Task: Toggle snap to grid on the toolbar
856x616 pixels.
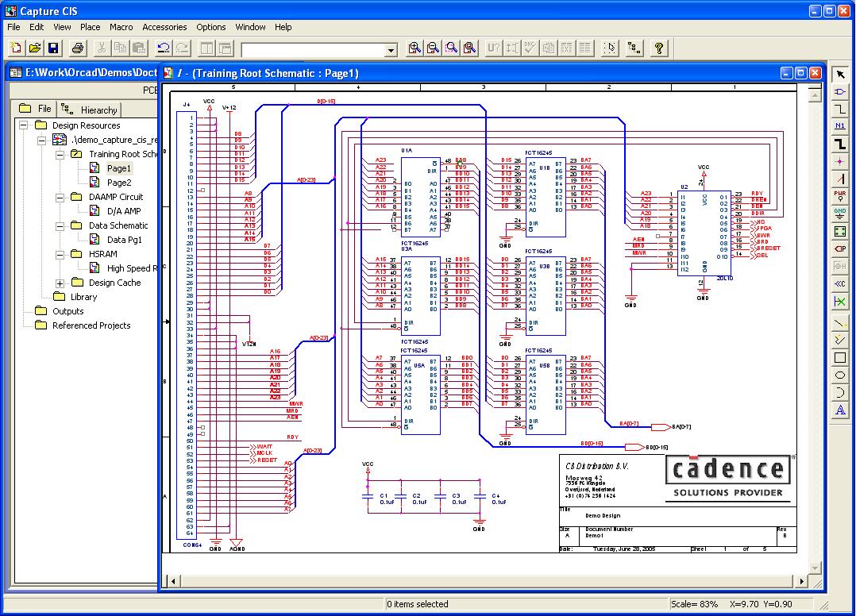Action: 611,48
